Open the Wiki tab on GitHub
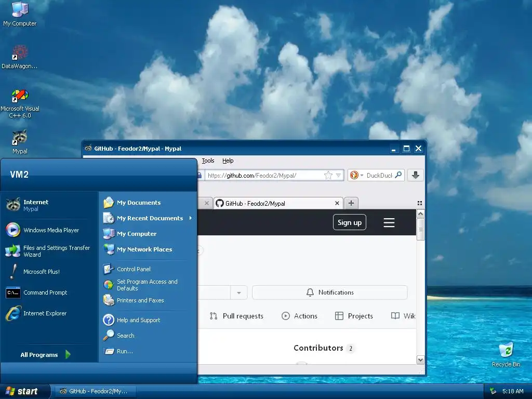The width and height of the screenshot is (532, 399). pos(403,316)
